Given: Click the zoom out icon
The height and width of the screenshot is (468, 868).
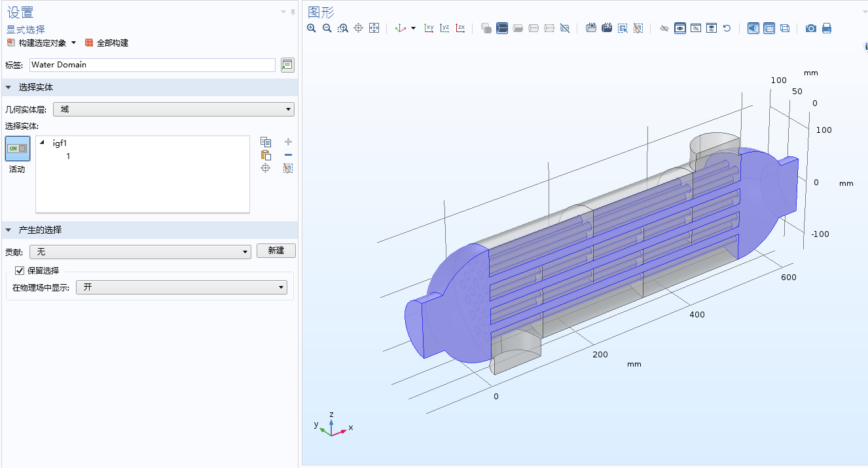Looking at the screenshot, I should click(327, 28).
